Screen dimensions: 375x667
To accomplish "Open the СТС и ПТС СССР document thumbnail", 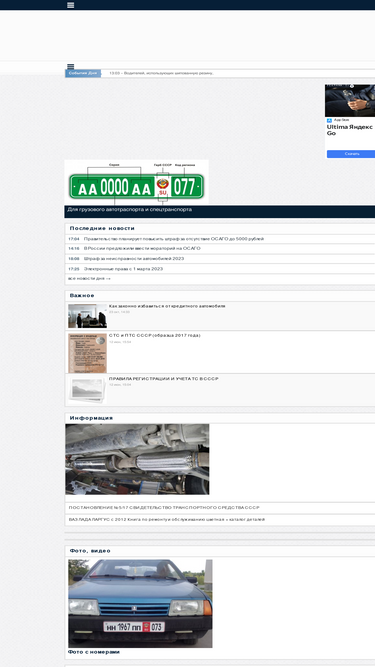I will 88,353.
